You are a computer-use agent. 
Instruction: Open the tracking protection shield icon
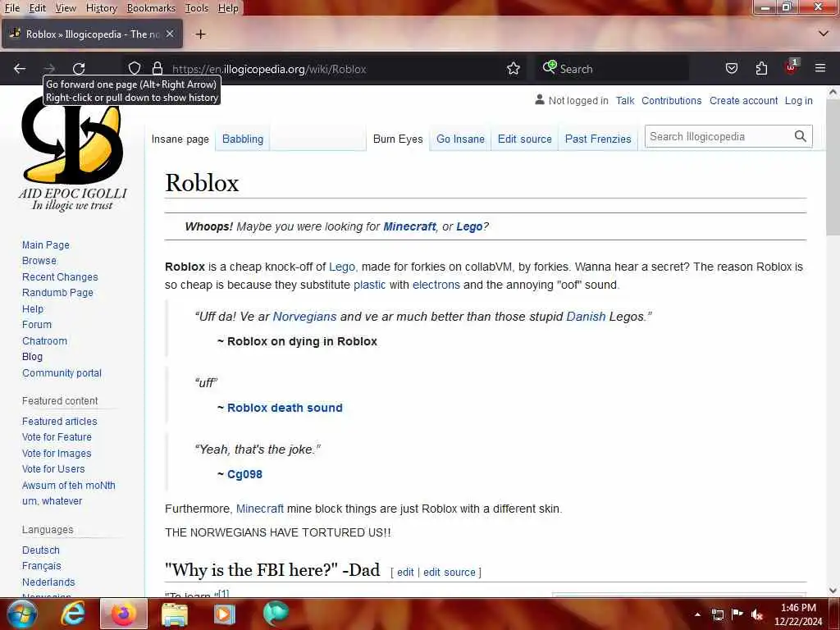tap(135, 69)
